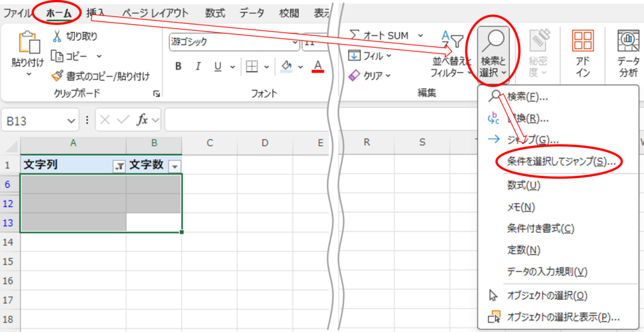
Task: Click the formula bar input field
Action: [247, 120]
